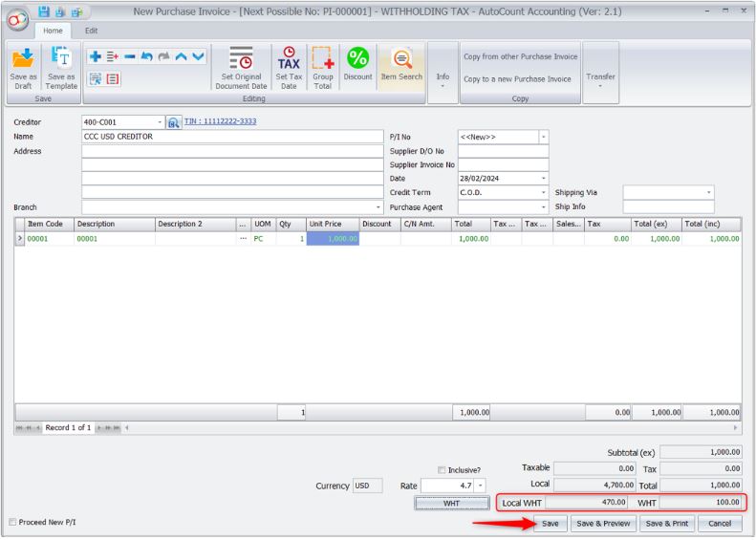Go to the last record in grid navigator
This screenshot has width=756, height=540.
coord(117,427)
